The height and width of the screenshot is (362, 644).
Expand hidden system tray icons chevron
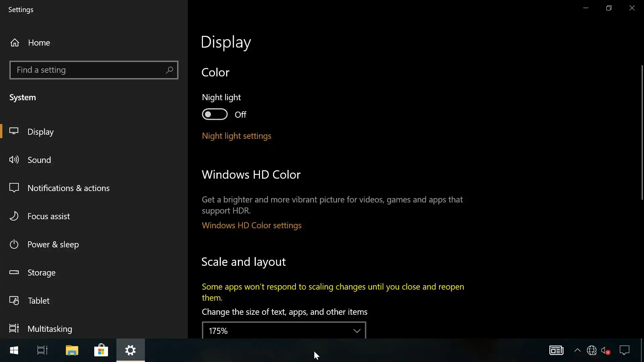click(577, 350)
